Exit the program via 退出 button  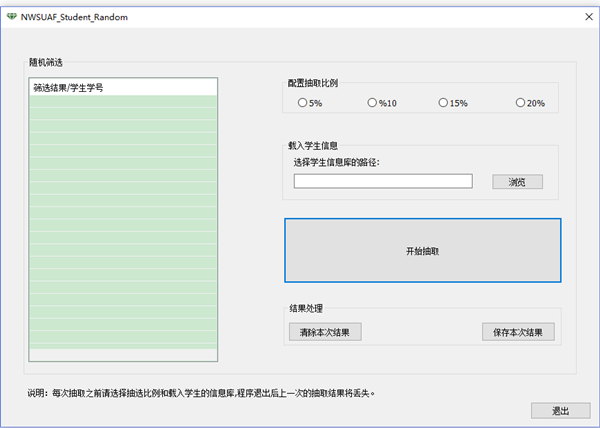[x=560, y=411]
